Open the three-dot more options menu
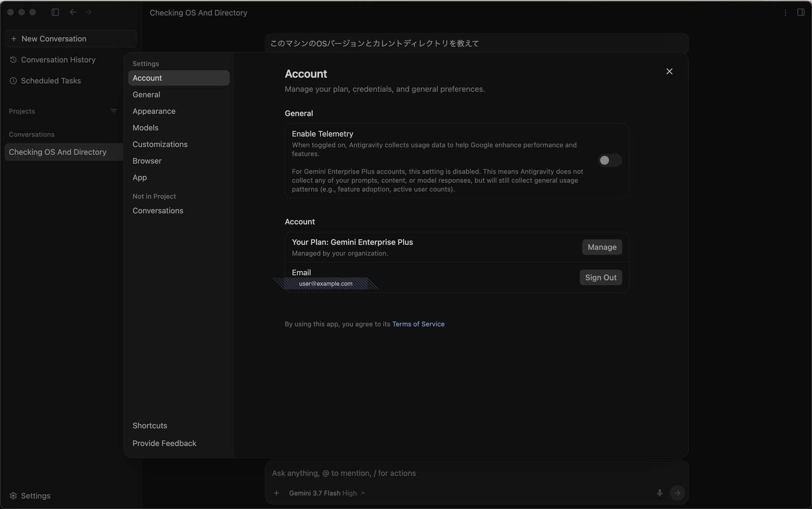The image size is (812, 509). point(785,13)
